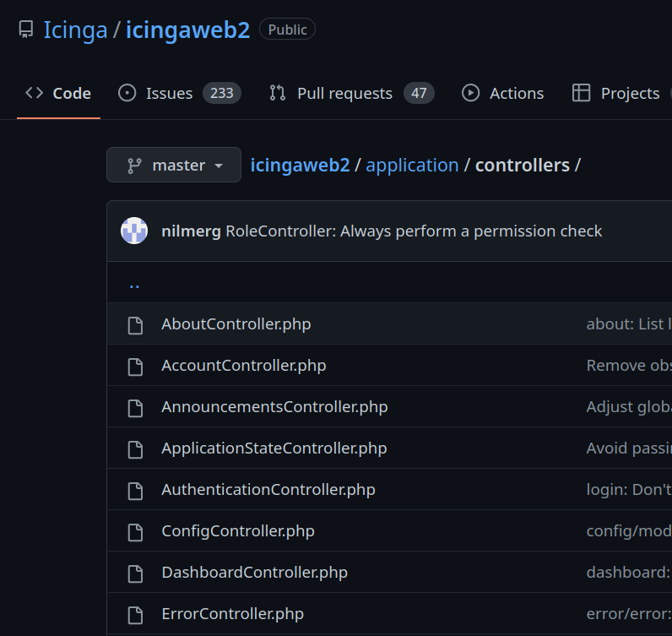Open the Issues tab
The height and width of the screenshot is (636, 672).
[x=169, y=93]
